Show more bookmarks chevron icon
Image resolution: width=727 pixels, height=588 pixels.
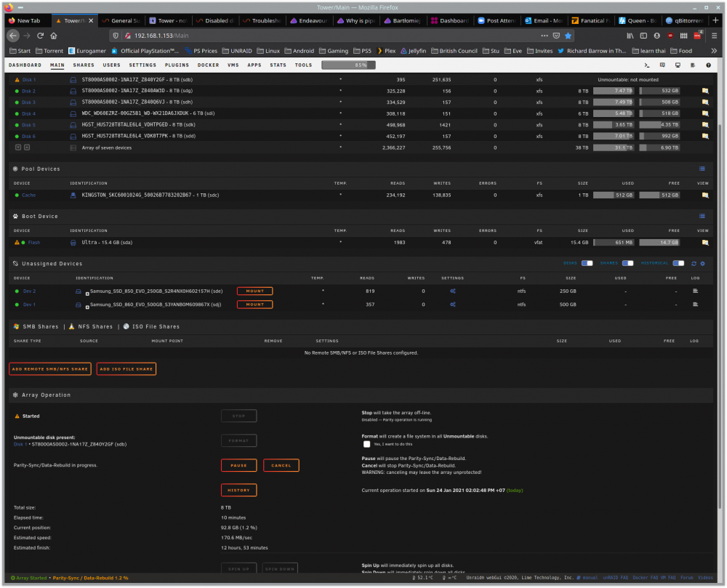714,51
